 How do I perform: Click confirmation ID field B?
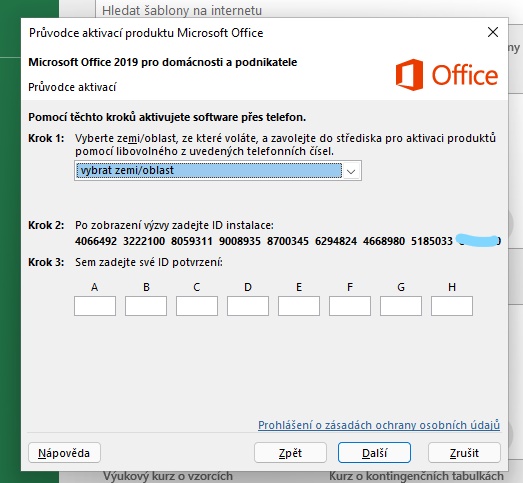tap(146, 306)
